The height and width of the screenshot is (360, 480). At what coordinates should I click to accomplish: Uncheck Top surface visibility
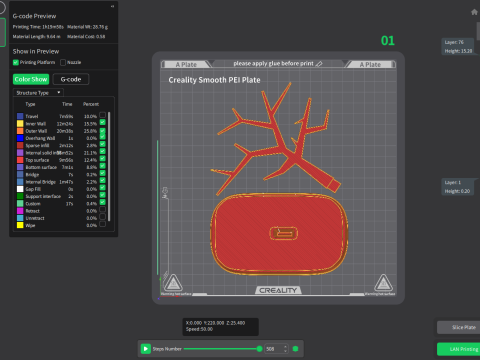[103, 159]
